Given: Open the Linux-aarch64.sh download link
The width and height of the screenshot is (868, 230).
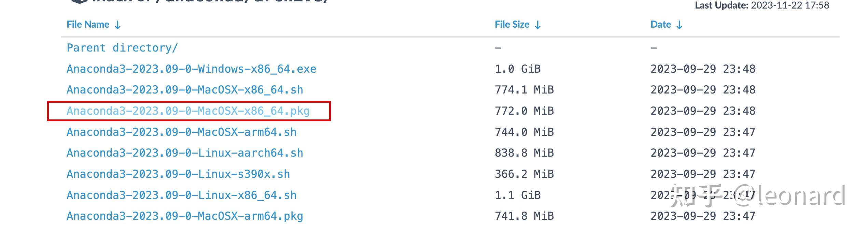Looking at the screenshot, I should 185,153.
